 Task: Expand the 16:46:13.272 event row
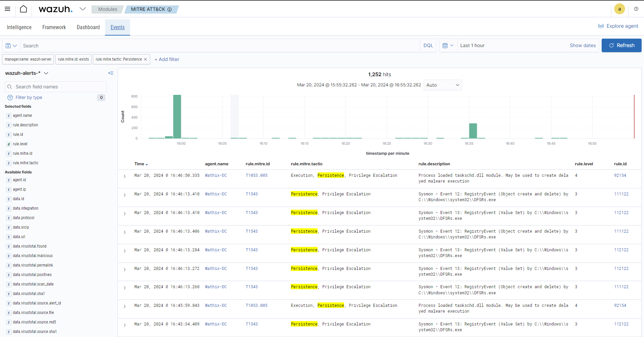click(x=125, y=270)
